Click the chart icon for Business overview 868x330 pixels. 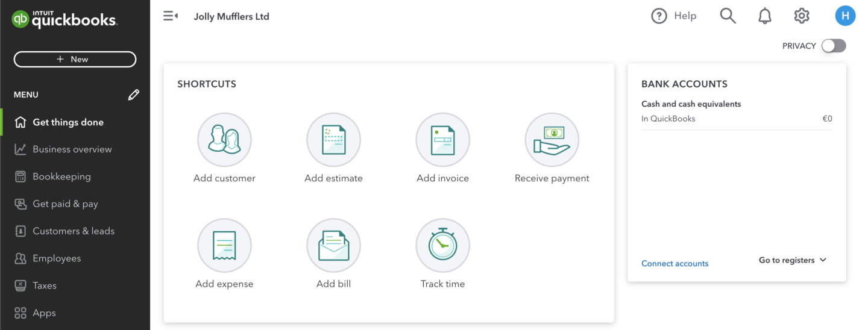pyautogui.click(x=20, y=149)
